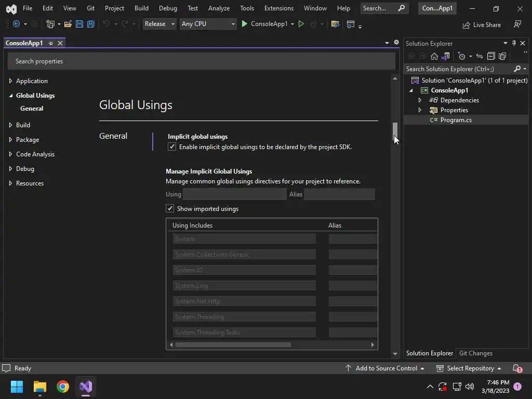Click the Save All double-disk icon
Image resolution: width=532 pixels, height=399 pixels.
(x=90, y=24)
